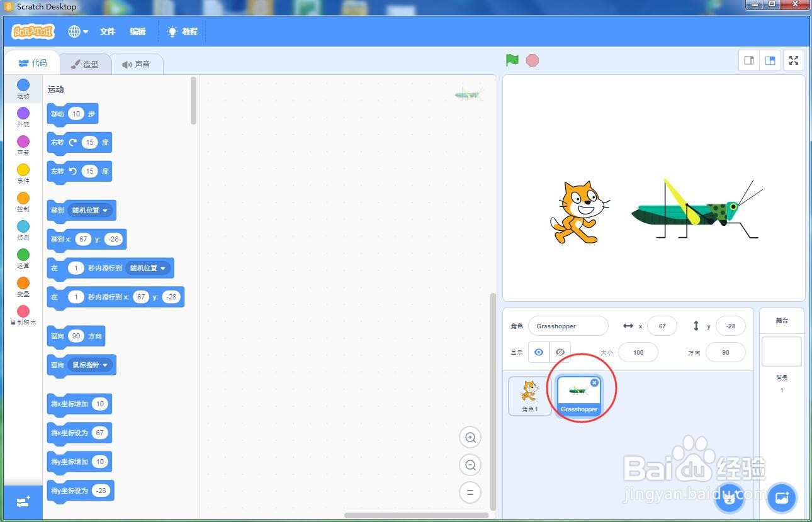Switch to the 声音 sounds tab
Screen dimensions: 812x522
point(137,64)
